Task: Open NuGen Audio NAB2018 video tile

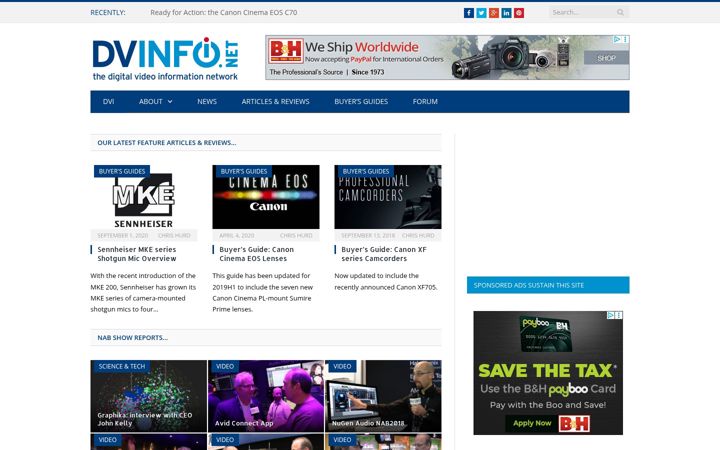Action: click(383, 396)
